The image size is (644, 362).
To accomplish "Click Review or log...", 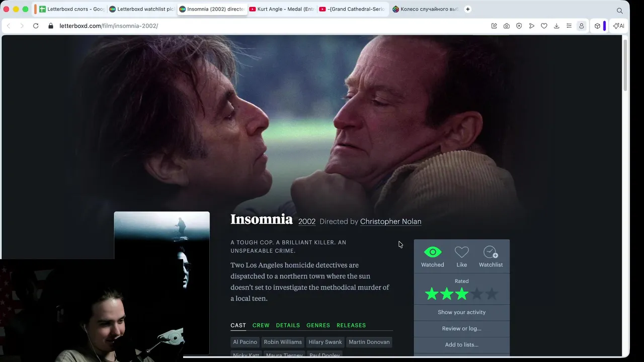I will 462,328.
